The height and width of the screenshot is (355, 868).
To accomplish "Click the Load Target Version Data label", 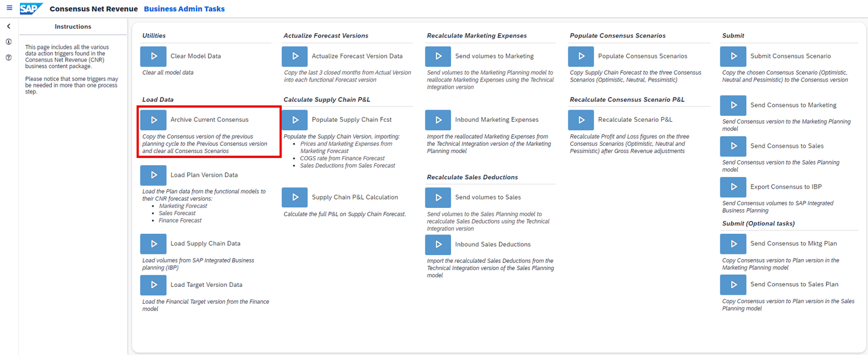I will 207,284.
